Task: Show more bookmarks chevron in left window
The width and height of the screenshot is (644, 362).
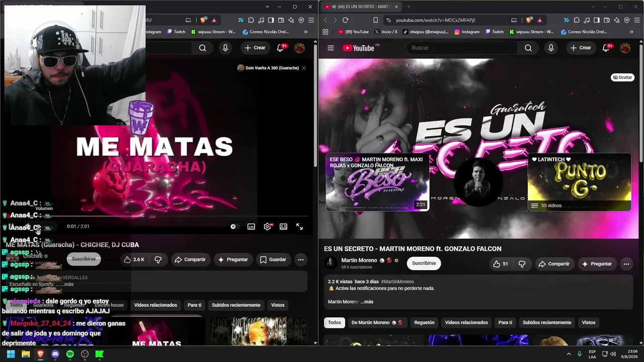Action: click(306, 32)
